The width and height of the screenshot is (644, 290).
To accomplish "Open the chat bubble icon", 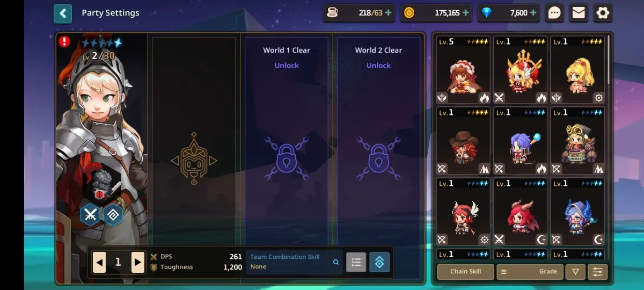I will click(554, 13).
